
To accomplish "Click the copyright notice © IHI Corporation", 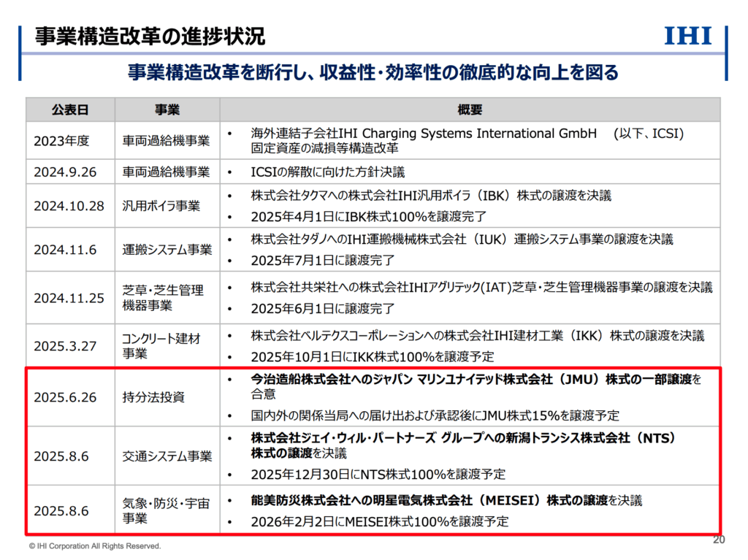I will click(x=95, y=546).
